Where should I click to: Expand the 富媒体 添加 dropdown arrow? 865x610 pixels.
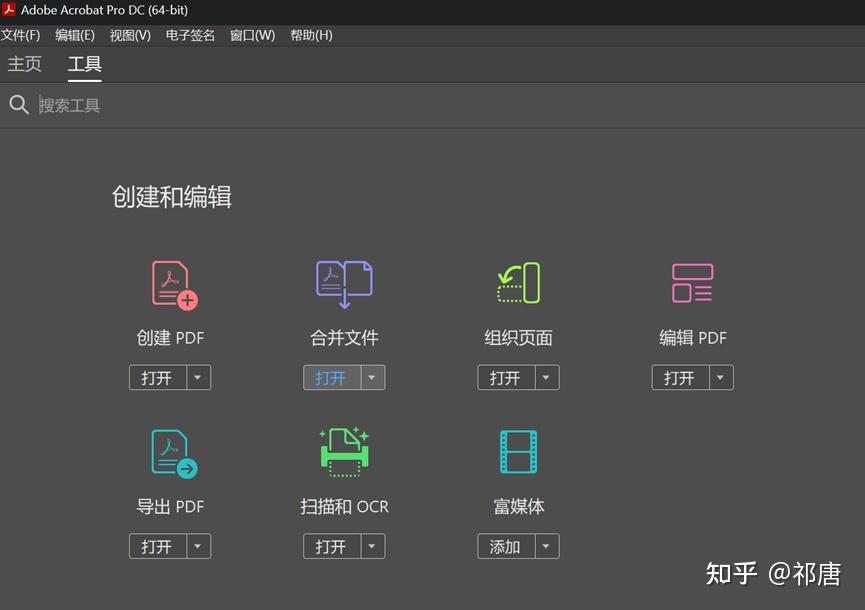[x=545, y=546]
